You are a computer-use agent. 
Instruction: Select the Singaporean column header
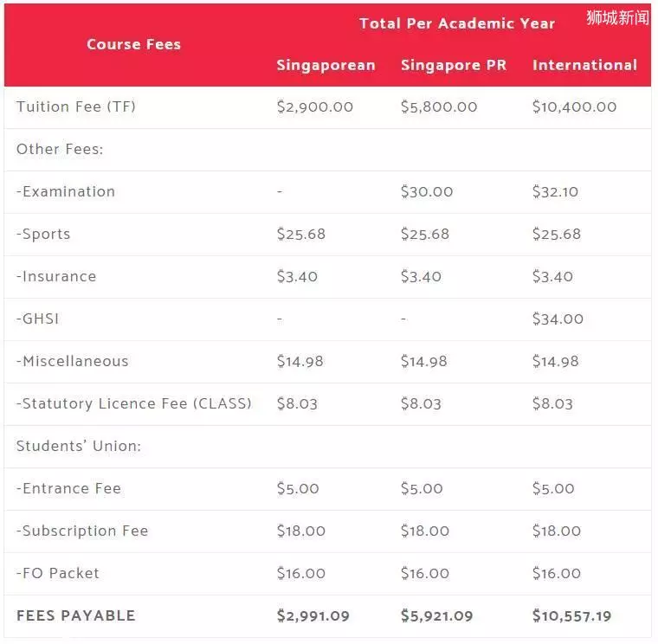click(326, 66)
